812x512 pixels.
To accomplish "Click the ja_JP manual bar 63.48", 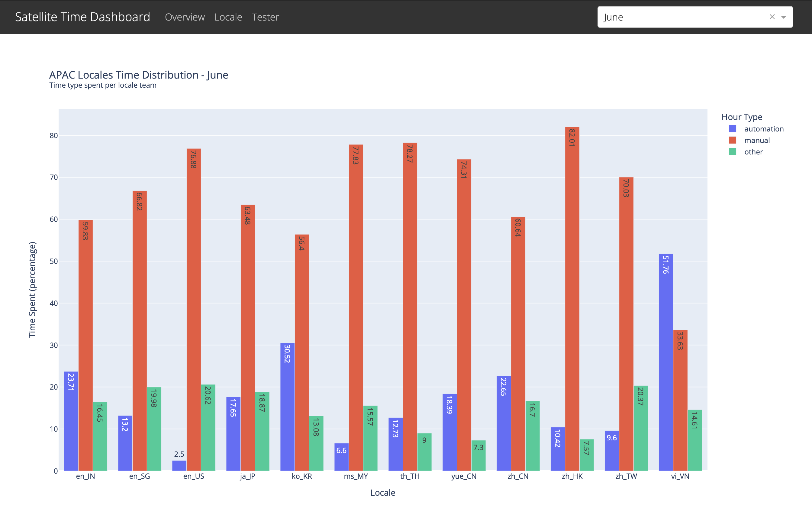I will (248, 338).
